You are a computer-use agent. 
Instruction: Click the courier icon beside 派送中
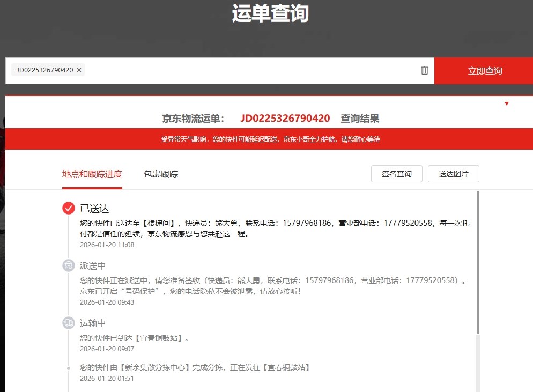point(69,265)
